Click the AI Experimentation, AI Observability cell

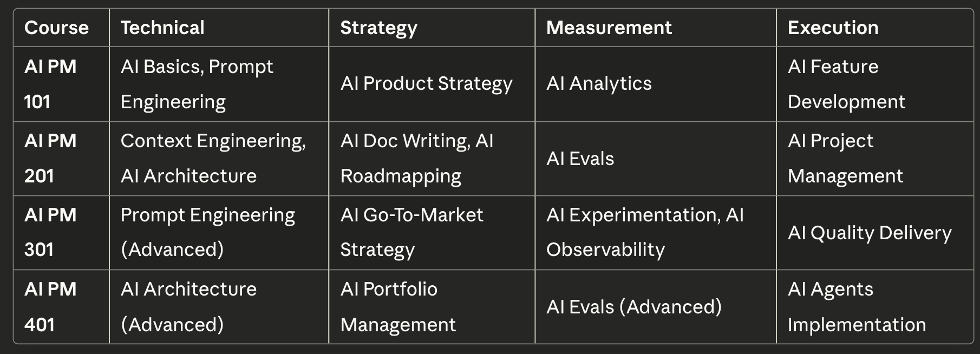(x=644, y=232)
